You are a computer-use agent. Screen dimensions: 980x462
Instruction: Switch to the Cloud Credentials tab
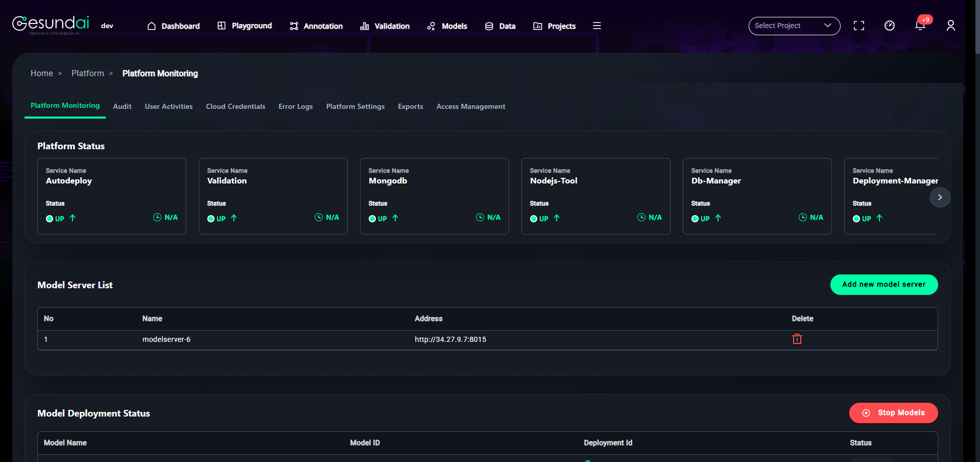[235, 106]
